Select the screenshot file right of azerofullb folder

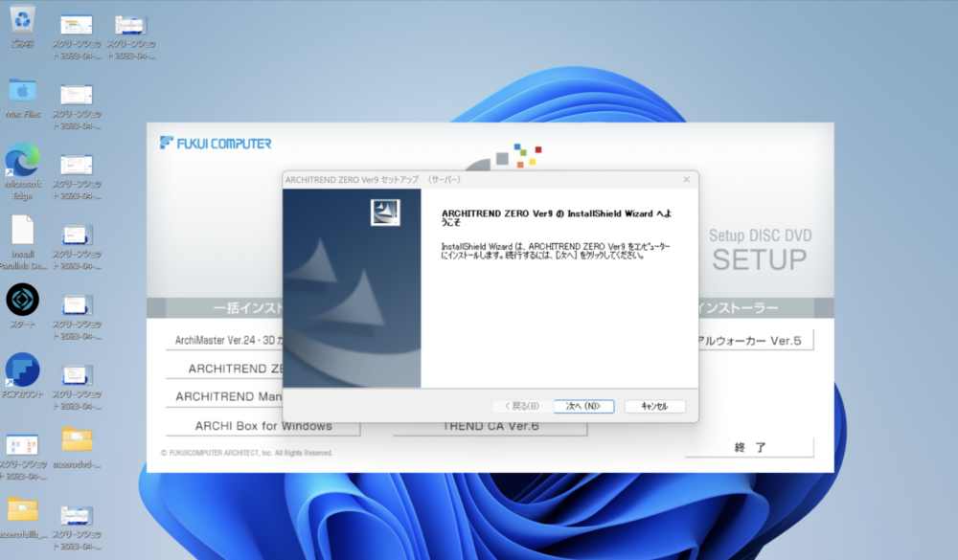tap(77, 515)
